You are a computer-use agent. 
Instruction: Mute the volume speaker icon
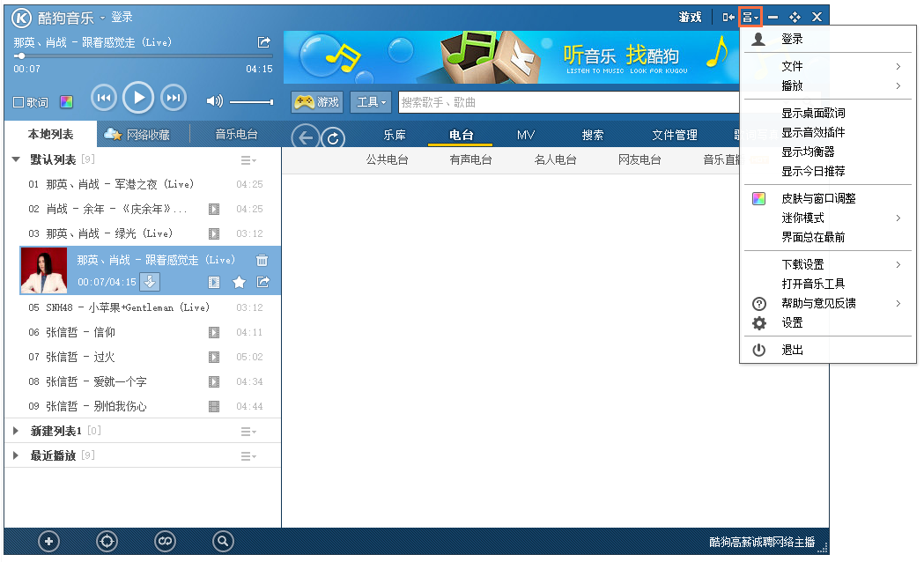(215, 101)
